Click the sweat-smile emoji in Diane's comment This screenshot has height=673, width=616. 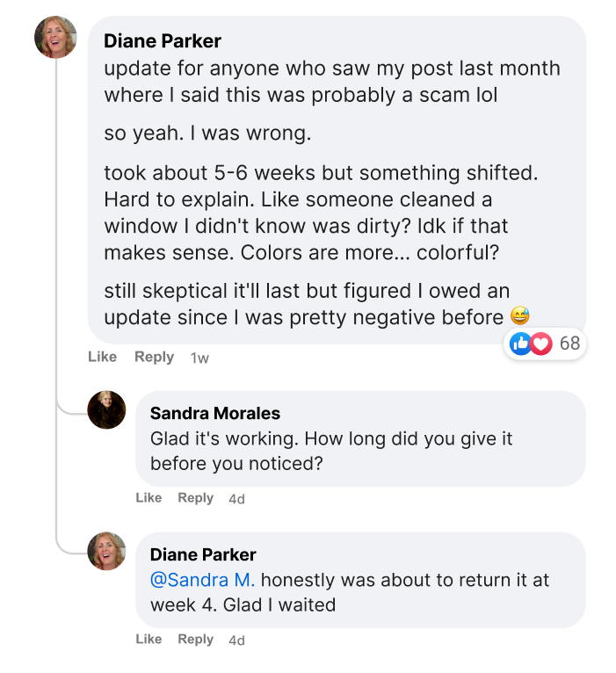coord(520,317)
